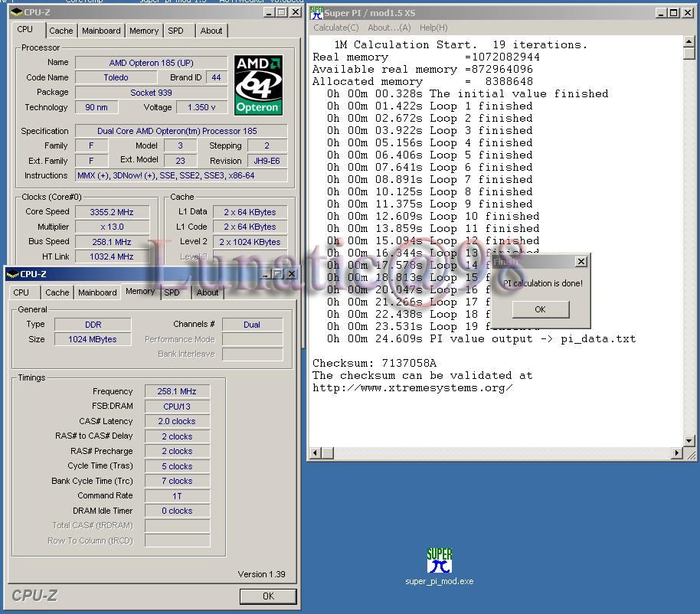Click L1 Data value 2 x 64 KBytes

point(250,212)
